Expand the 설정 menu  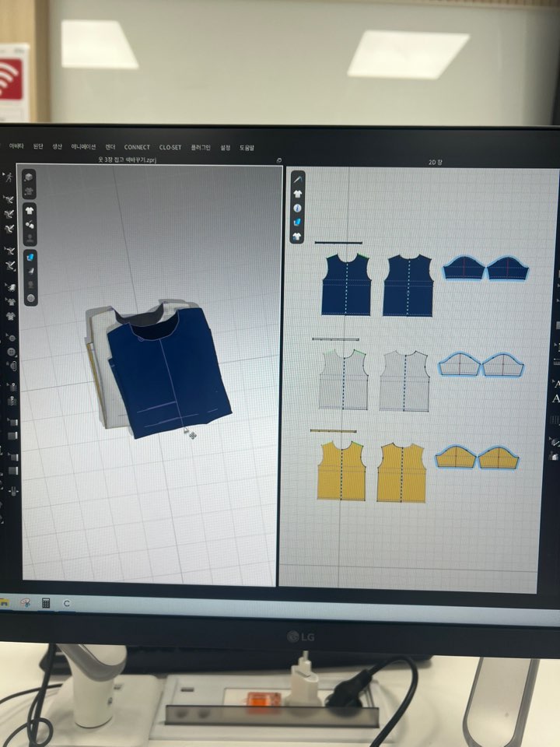tap(226, 147)
